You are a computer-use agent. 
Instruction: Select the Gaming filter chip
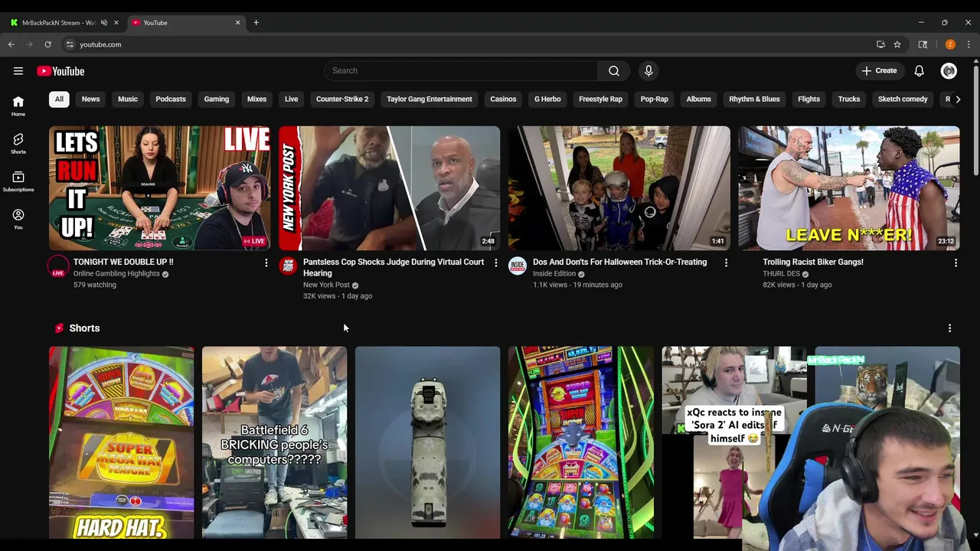click(x=217, y=99)
